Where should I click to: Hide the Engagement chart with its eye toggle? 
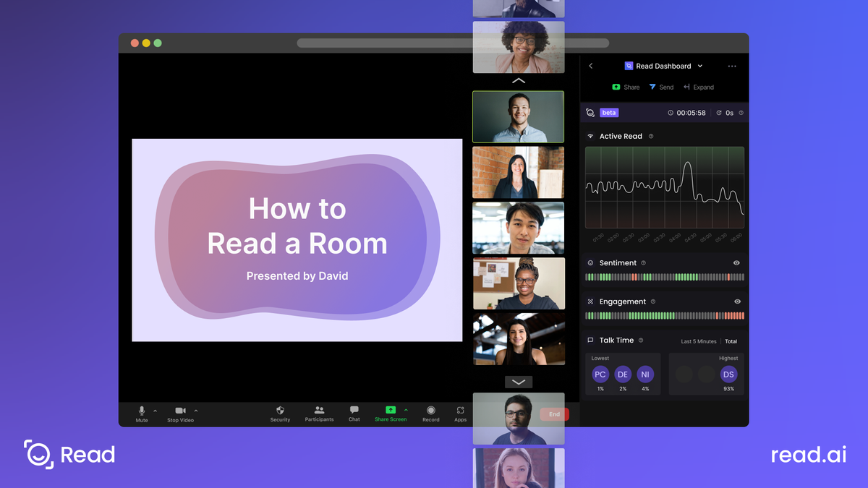click(x=737, y=301)
